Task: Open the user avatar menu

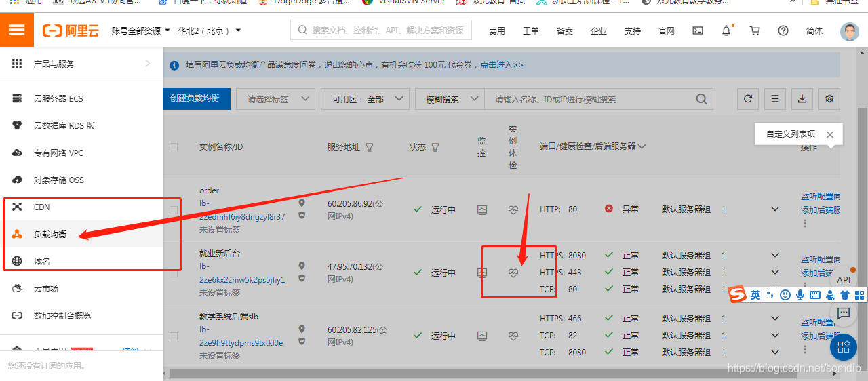Action: [849, 31]
